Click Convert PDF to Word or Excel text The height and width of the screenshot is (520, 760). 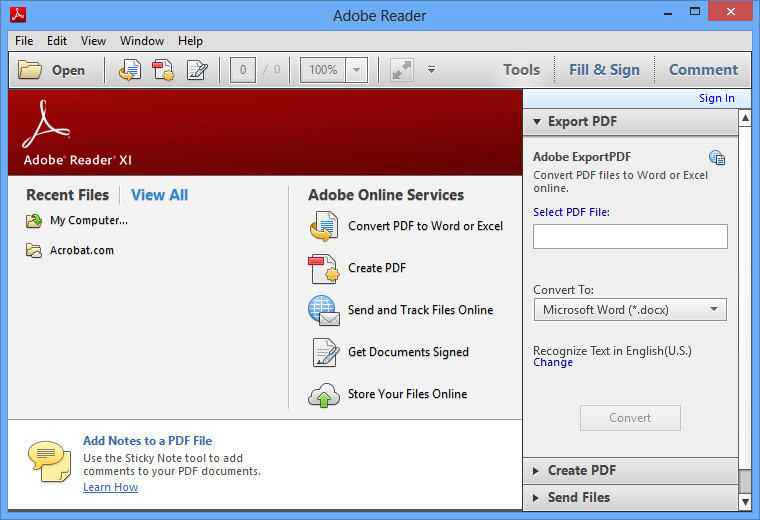(425, 226)
